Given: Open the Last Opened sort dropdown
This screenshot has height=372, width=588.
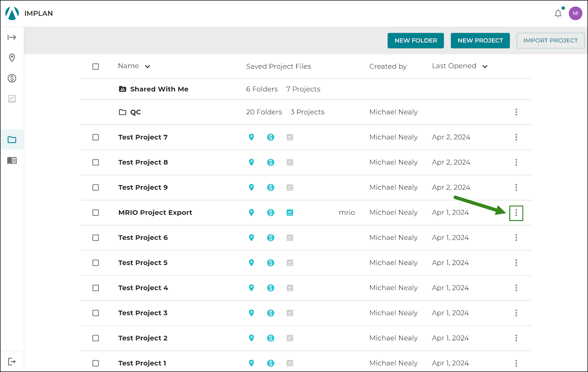Looking at the screenshot, I should click(x=485, y=67).
